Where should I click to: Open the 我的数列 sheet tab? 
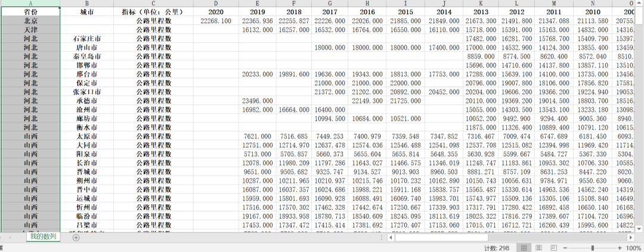point(43,237)
